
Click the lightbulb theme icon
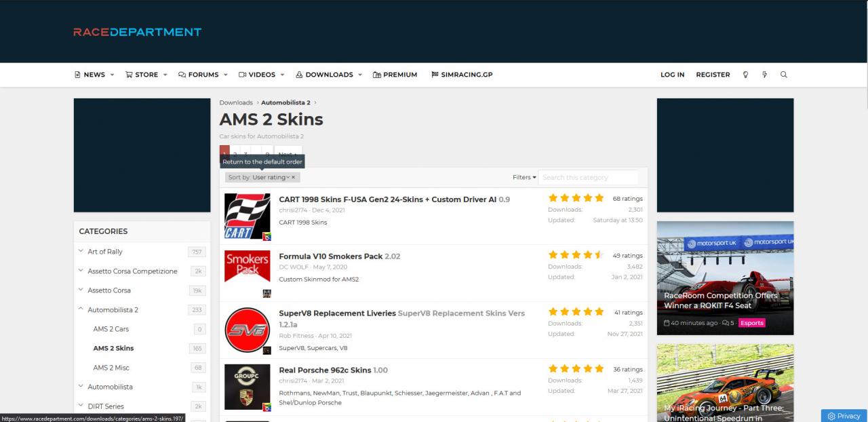(745, 75)
